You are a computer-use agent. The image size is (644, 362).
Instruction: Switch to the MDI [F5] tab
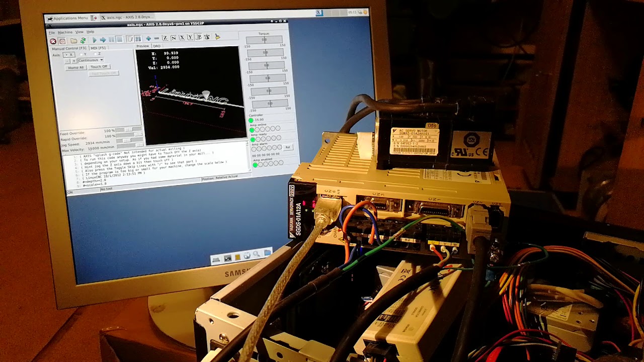point(98,48)
